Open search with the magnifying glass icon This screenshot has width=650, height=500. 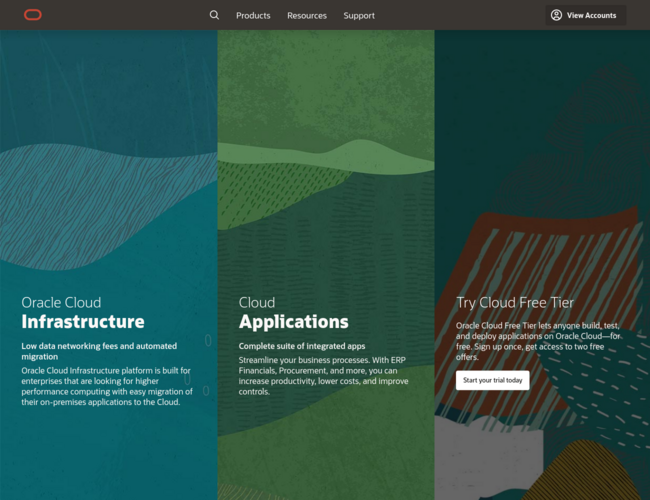pyautogui.click(x=214, y=15)
